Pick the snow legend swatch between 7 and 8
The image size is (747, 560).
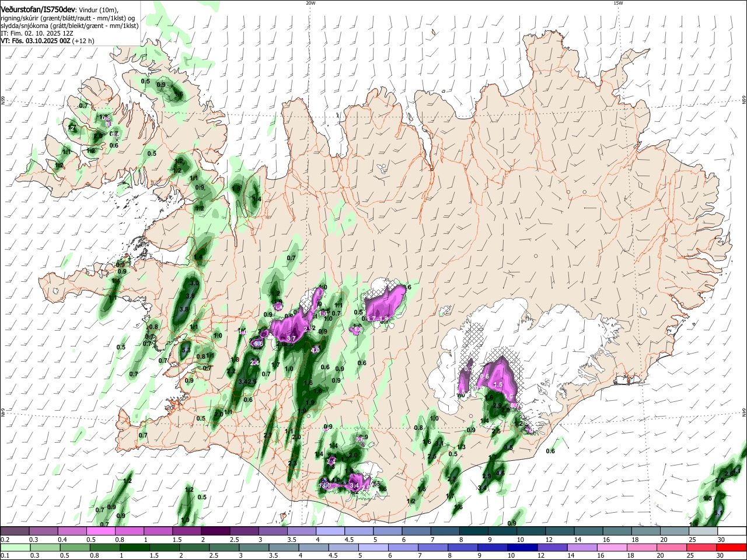tap(445, 531)
